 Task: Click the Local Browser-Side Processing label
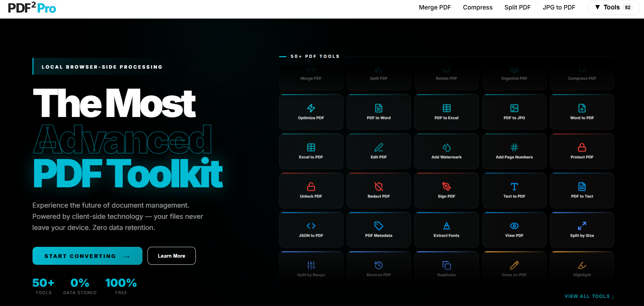click(102, 67)
